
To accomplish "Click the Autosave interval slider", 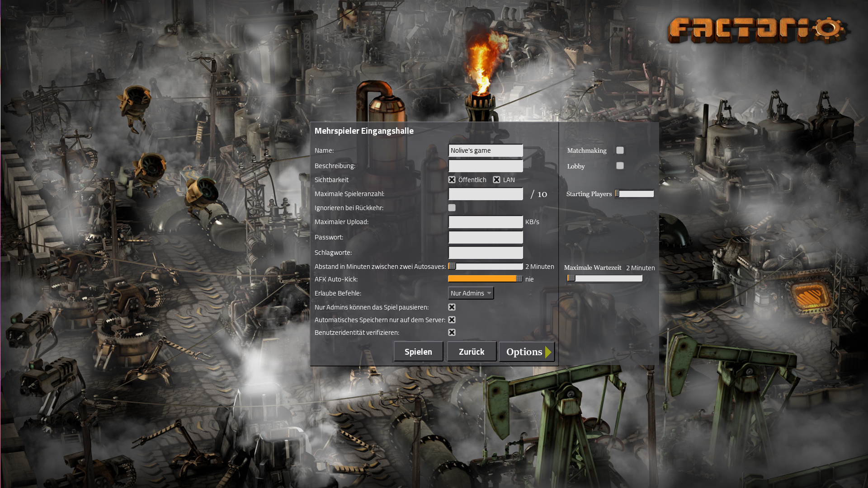I will pyautogui.click(x=485, y=267).
